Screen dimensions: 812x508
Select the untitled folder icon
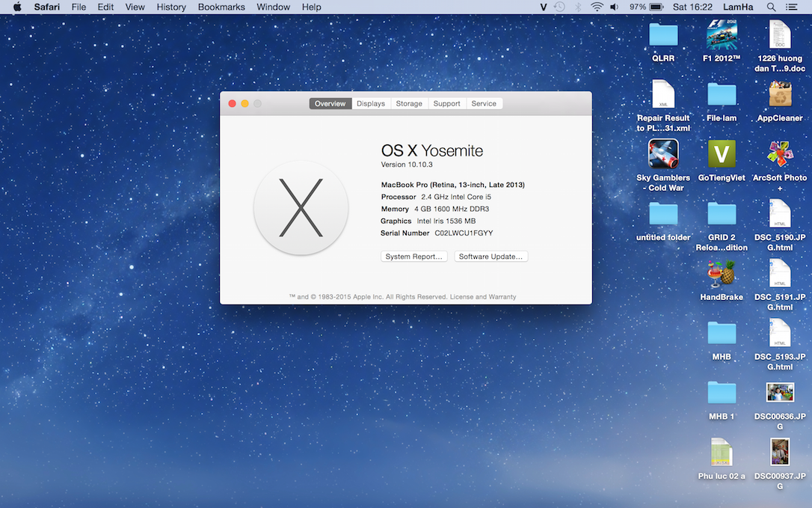click(663, 214)
